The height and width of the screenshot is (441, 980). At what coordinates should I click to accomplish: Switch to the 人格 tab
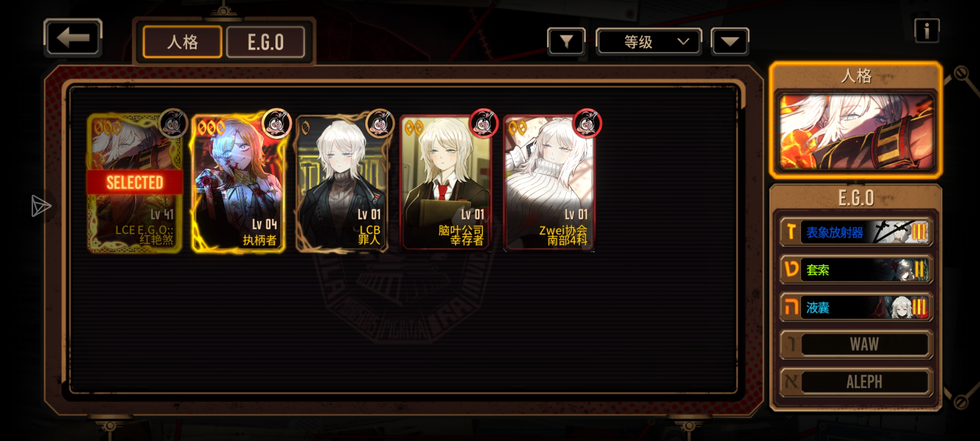183,42
